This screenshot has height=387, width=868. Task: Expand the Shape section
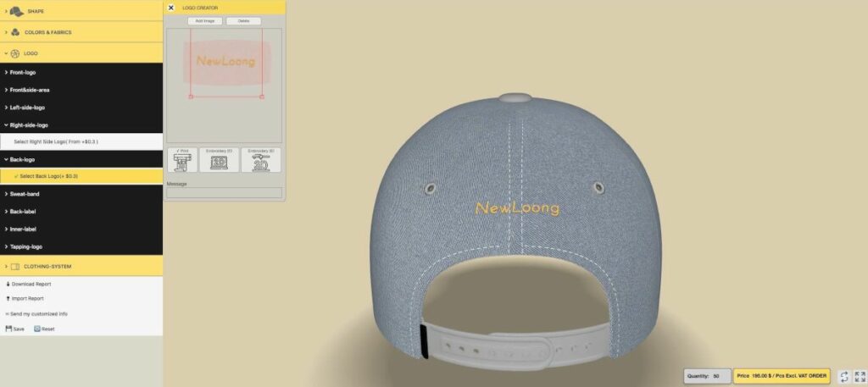(81, 11)
